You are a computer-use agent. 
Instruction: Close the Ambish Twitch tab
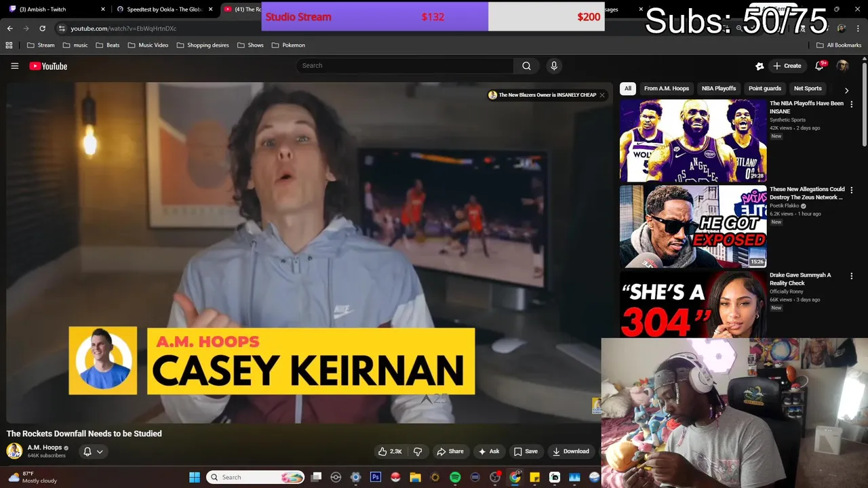(103, 9)
